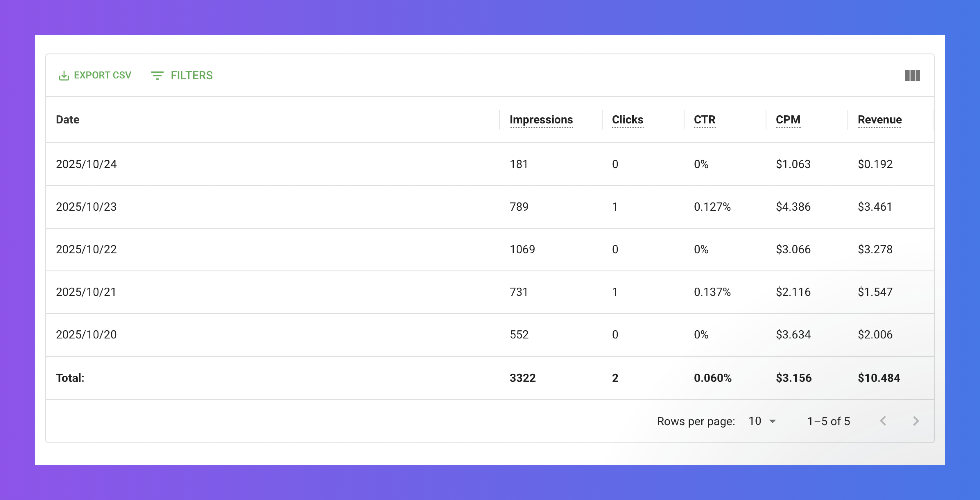The image size is (980, 500).
Task: Sort by the Clicks column header
Action: point(627,120)
